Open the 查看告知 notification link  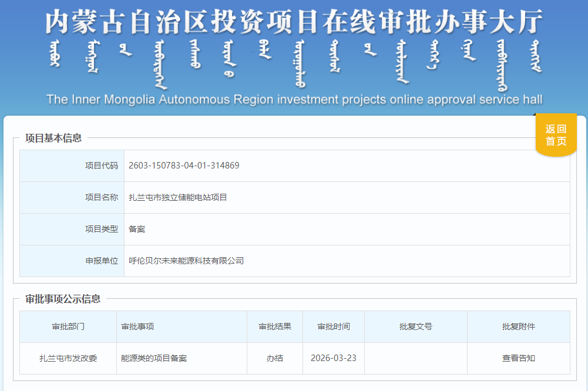[x=518, y=358]
